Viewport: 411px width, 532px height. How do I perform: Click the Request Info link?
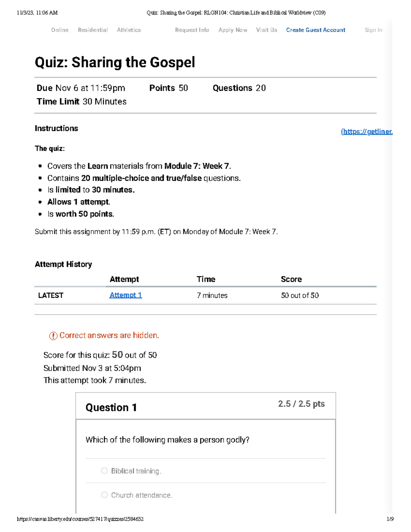pos(192,30)
